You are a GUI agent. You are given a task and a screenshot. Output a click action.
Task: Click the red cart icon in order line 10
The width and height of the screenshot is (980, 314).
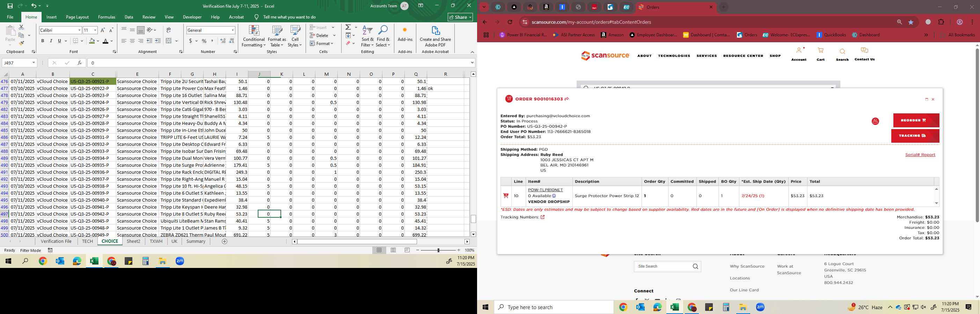(x=506, y=196)
